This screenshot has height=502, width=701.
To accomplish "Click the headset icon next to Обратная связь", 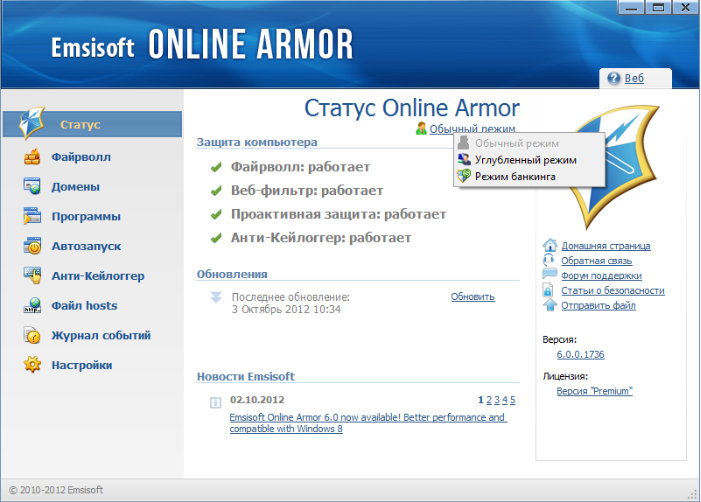I will click(549, 260).
